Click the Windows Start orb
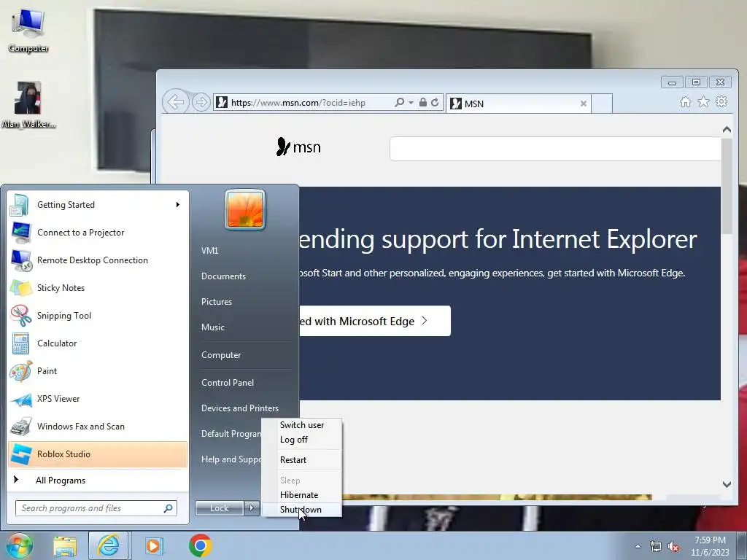This screenshot has width=747, height=560. 19,545
